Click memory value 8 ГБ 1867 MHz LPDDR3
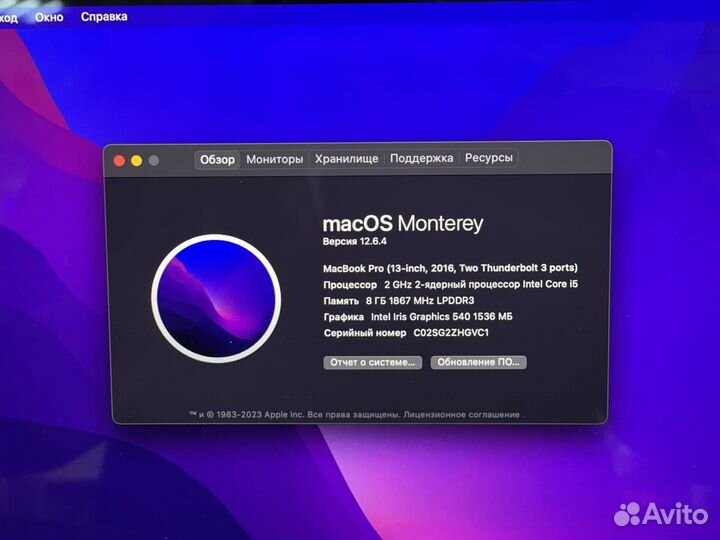720x540 pixels. [x=420, y=301]
